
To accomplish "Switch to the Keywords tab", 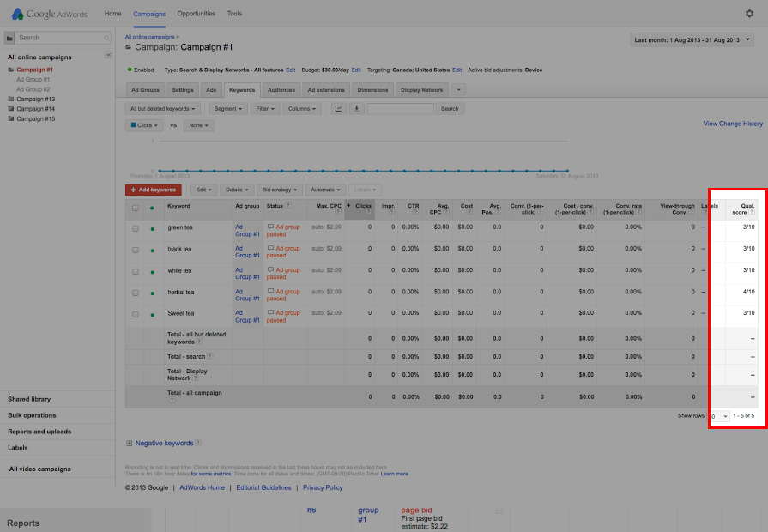I will tap(241, 88).
